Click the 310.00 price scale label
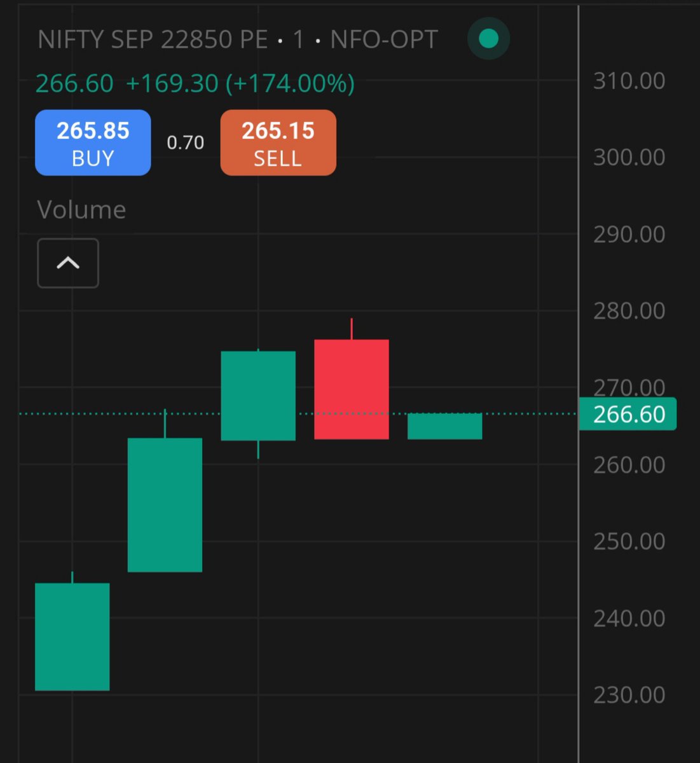The height and width of the screenshot is (763, 700). pos(629,81)
